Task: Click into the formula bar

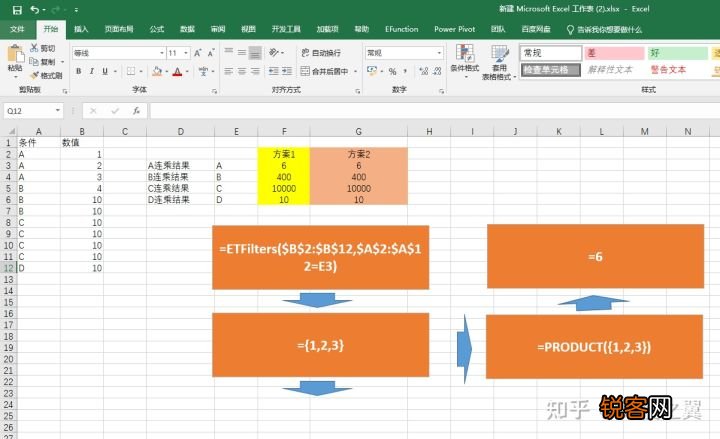Action: tap(434, 111)
